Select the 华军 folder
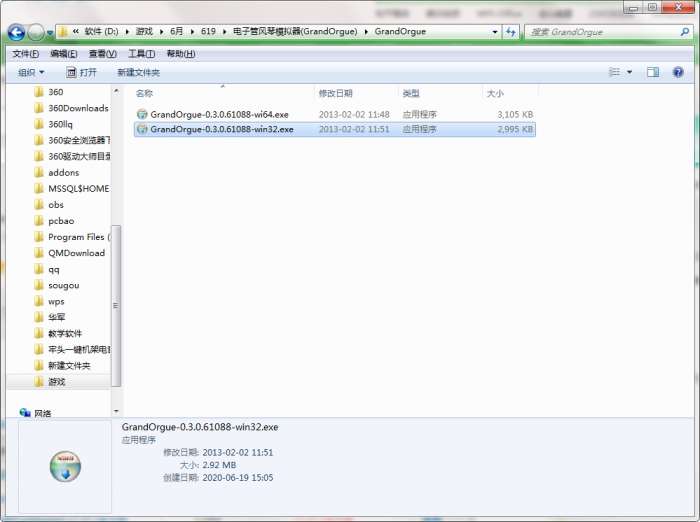700x522 pixels. [57, 317]
